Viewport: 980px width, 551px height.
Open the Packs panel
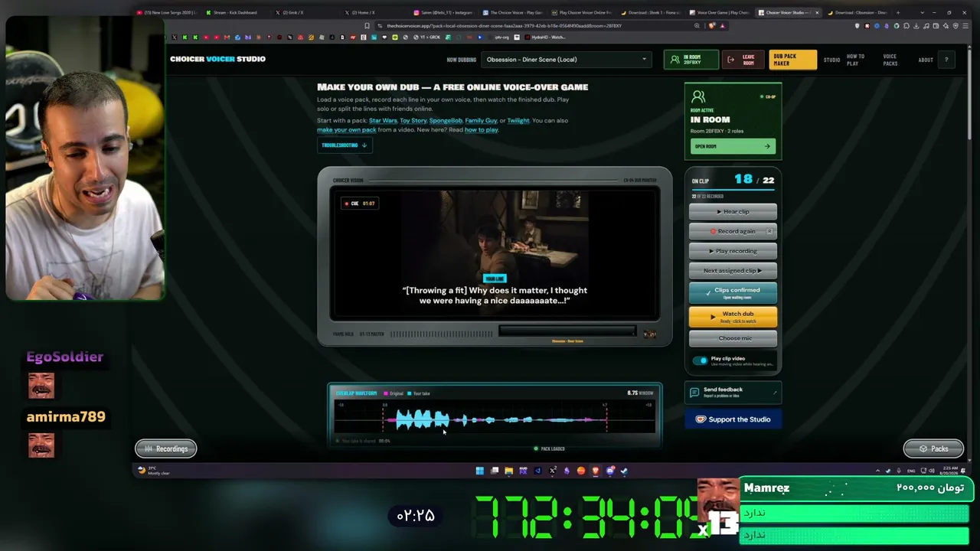[933, 449]
